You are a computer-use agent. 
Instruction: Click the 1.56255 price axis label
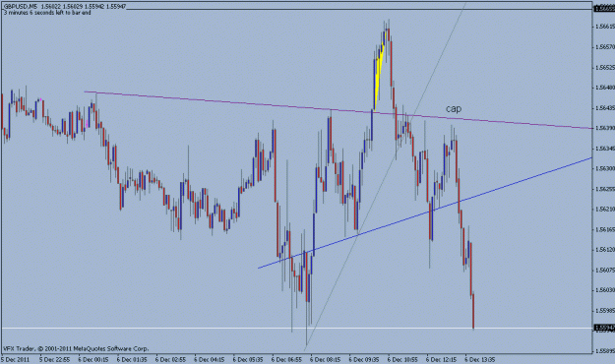(604, 189)
